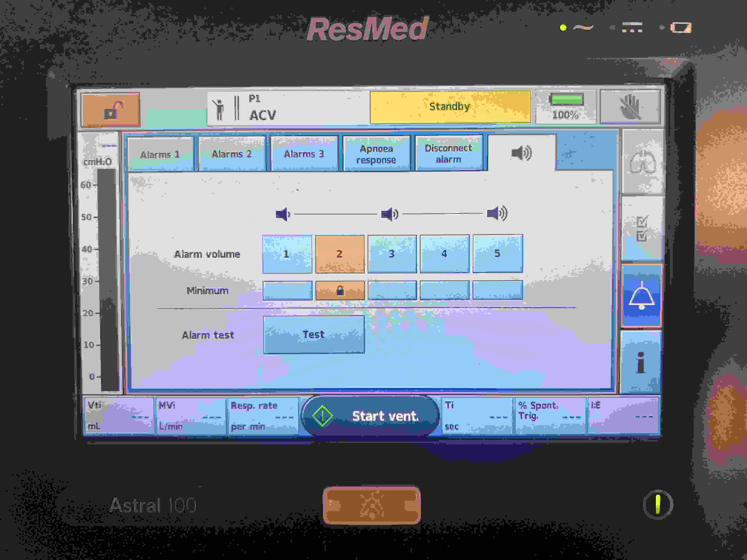Viewport: 747px width, 560px height.
Task: Set alarm volume to level 3
Action: (392, 254)
